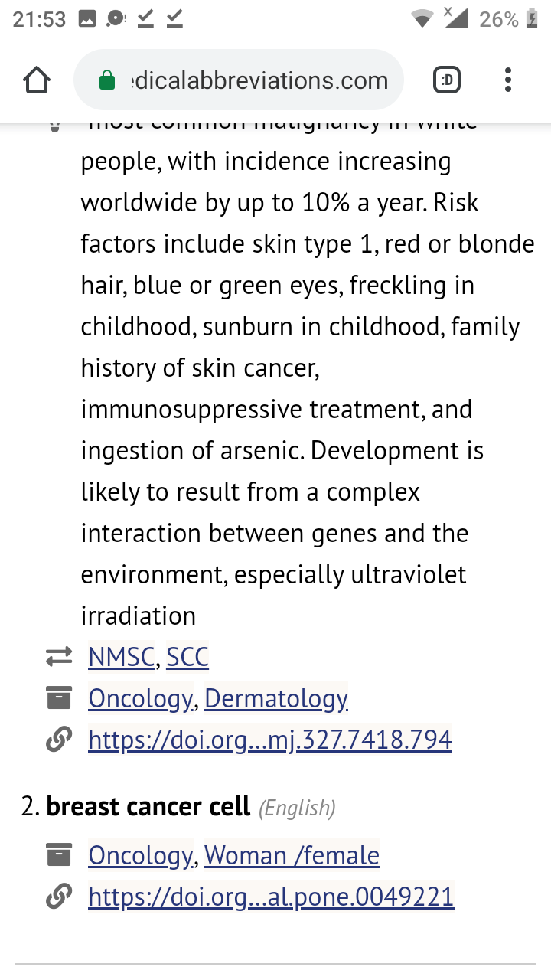Open the doi.org al.pone.0049221 reference link
The image size is (551, 980).
pyautogui.click(x=271, y=897)
